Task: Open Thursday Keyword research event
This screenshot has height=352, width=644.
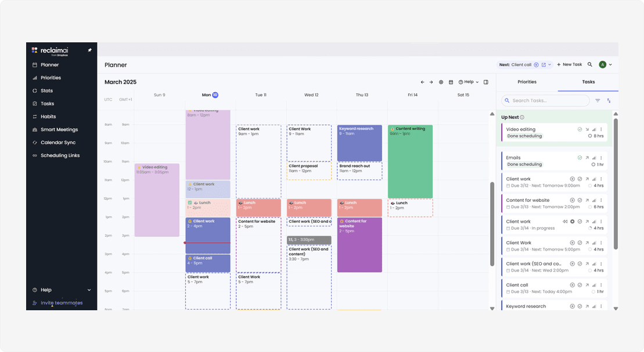Action: (x=359, y=143)
